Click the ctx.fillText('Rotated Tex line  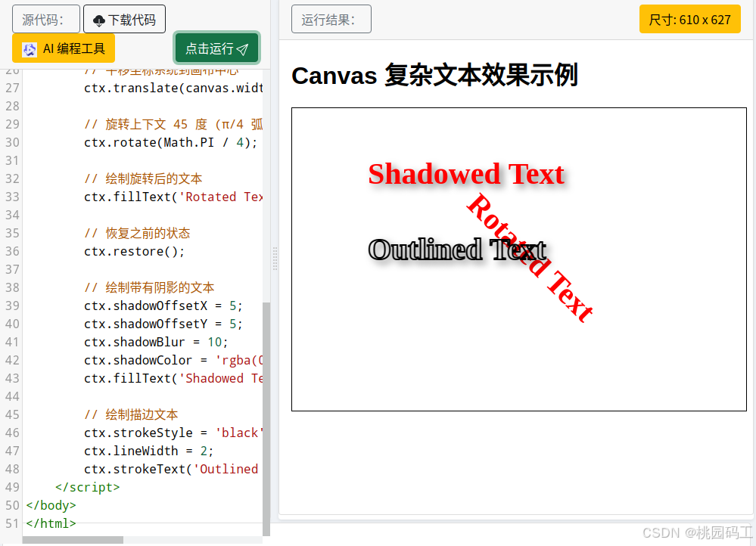(173, 197)
